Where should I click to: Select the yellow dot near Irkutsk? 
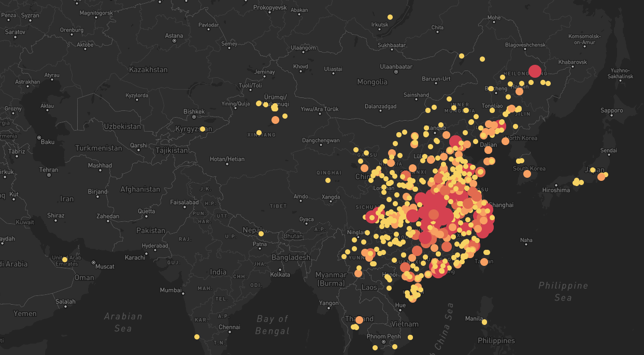click(390, 17)
